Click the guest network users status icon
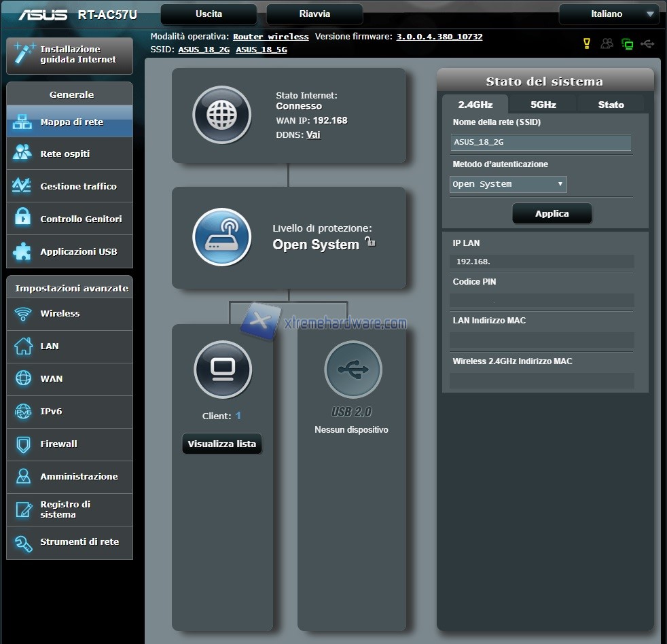 607,43
